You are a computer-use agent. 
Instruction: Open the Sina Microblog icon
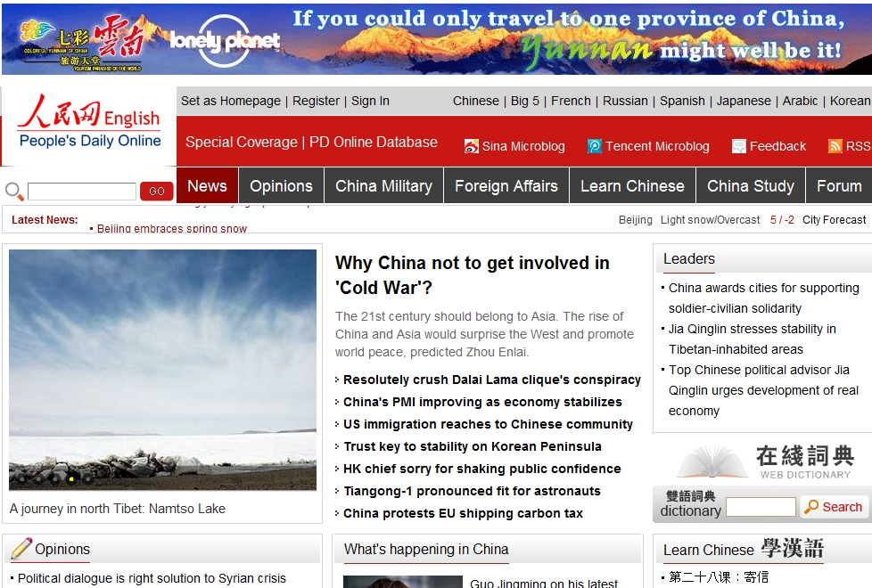[x=471, y=146]
